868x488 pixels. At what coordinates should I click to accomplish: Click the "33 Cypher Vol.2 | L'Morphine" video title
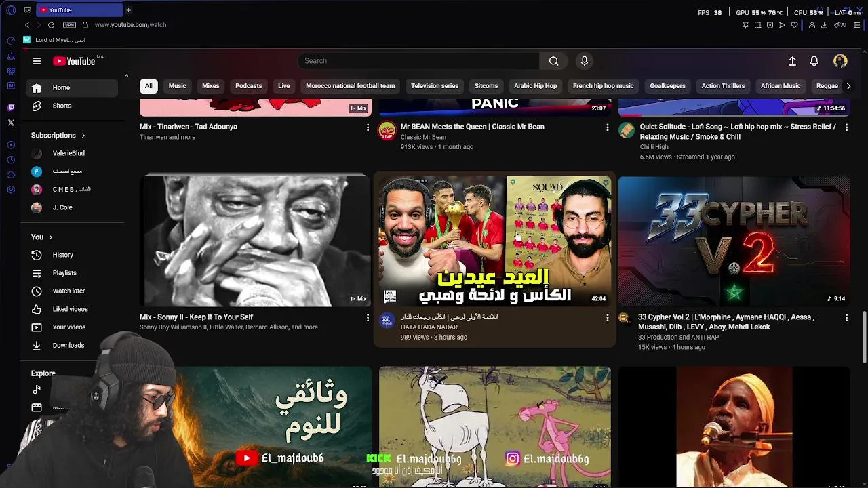coord(726,322)
